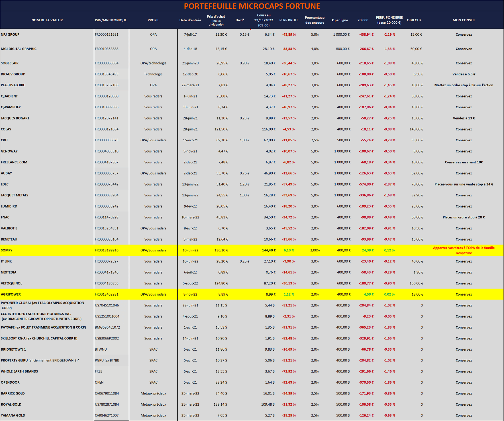Click the MON CONSEIL column header
Viewport: 504px width, 421px height.
[464, 20]
